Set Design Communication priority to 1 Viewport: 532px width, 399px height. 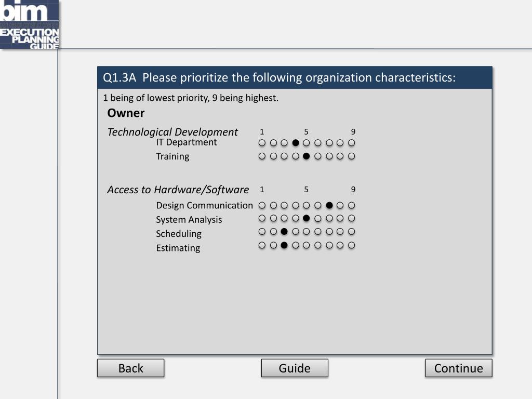pyautogui.click(x=262, y=205)
